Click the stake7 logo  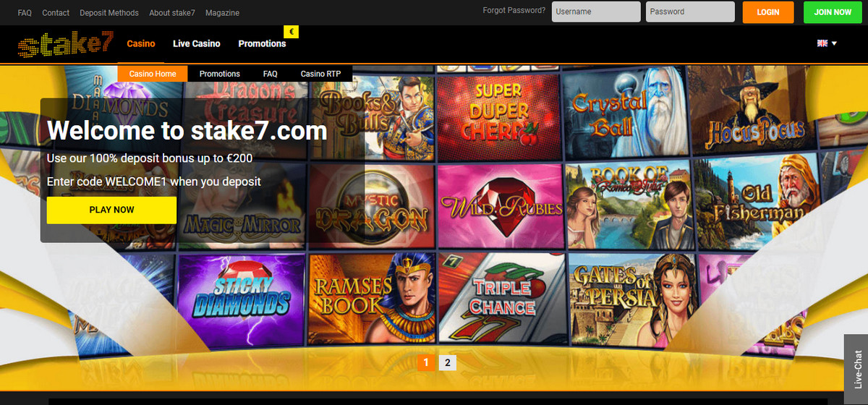click(65, 46)
